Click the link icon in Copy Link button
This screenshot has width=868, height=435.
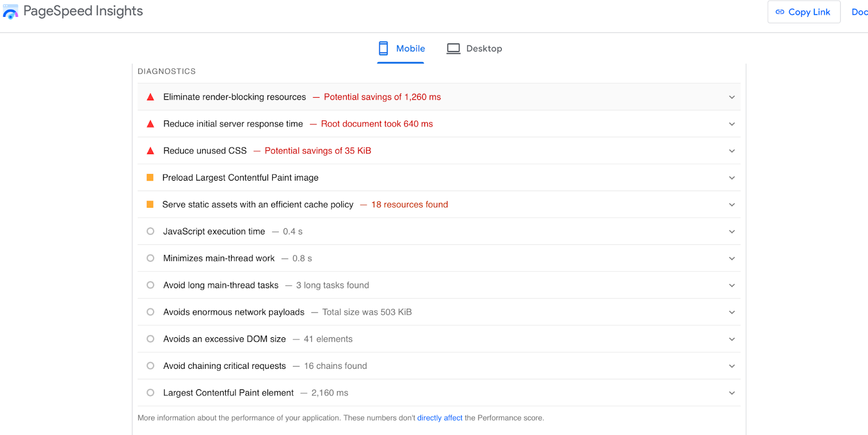point(780,12)
